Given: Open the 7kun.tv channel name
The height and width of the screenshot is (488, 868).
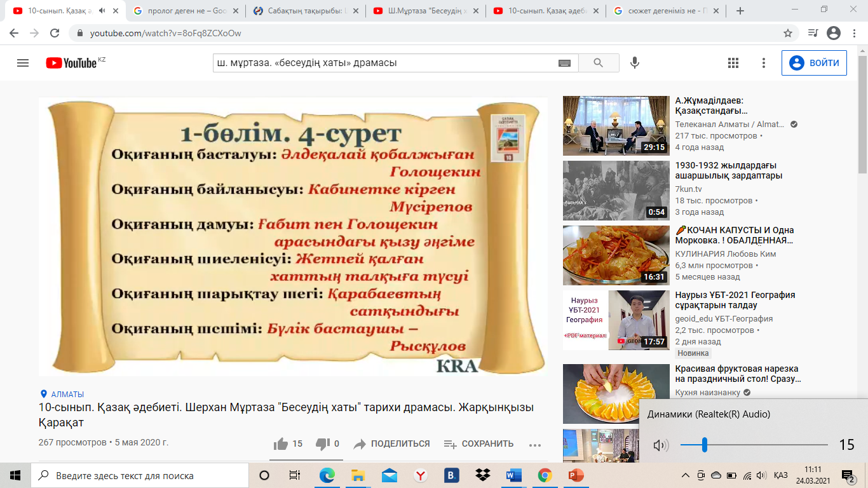Looking at the screenshot, I should tap(689, 189).
